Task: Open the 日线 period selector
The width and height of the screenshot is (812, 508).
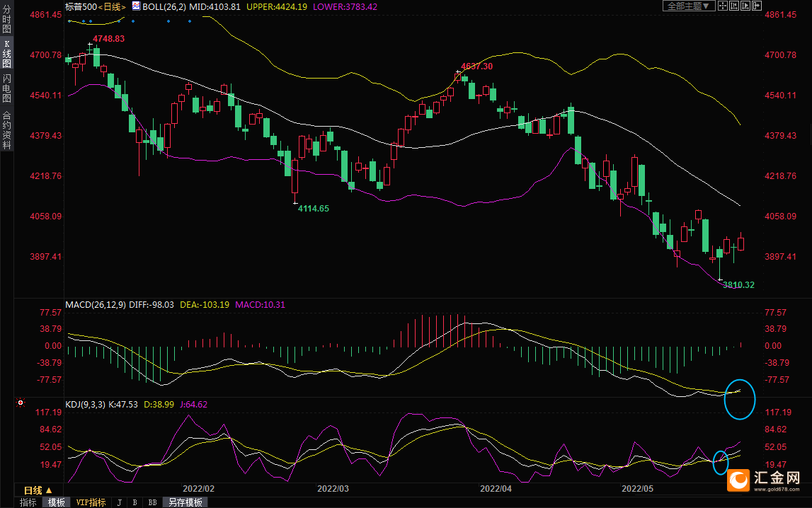Action: (x=38, y=490)
